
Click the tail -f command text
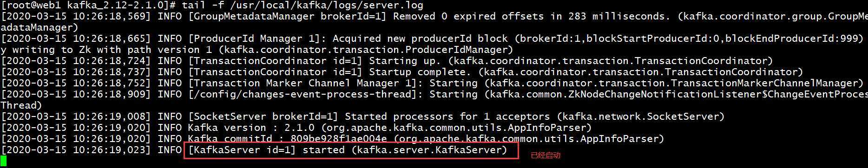pyautogui.click(x=302, y=5)
